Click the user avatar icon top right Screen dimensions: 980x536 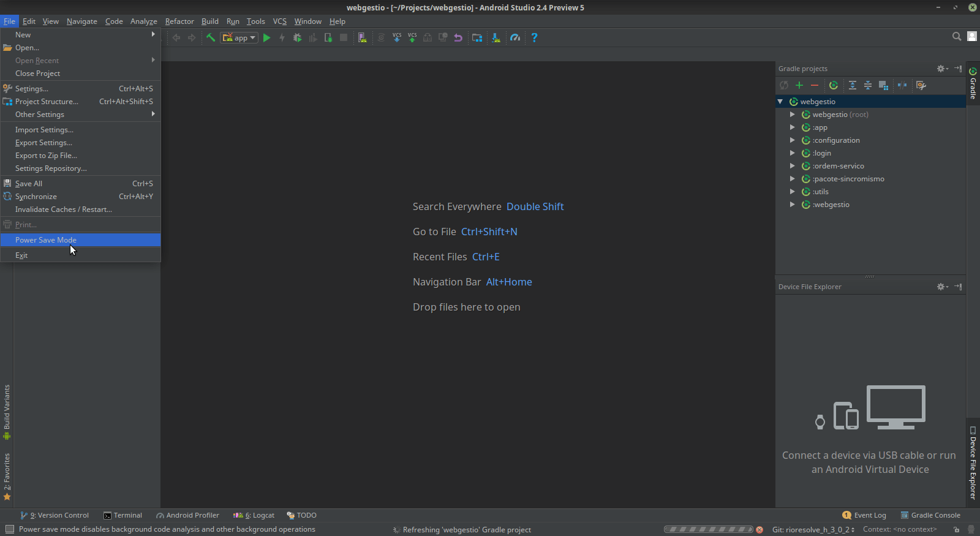click(x=972, y=37)
